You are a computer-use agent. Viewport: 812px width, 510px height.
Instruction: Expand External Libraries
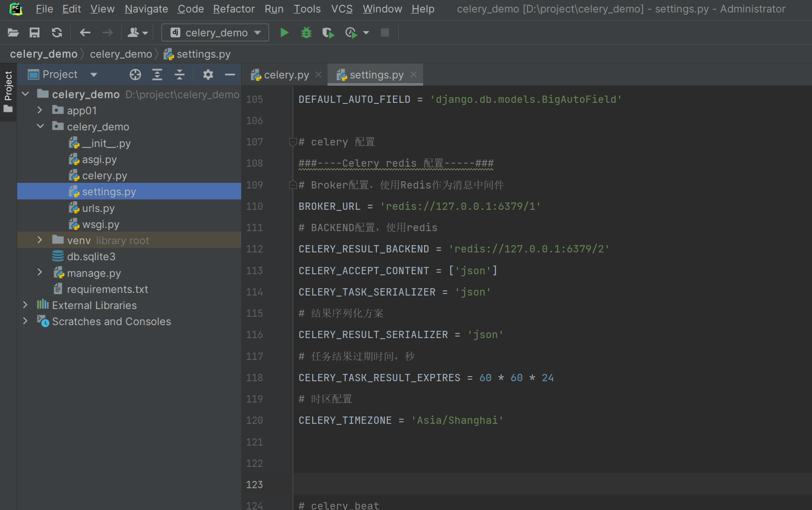25,305
